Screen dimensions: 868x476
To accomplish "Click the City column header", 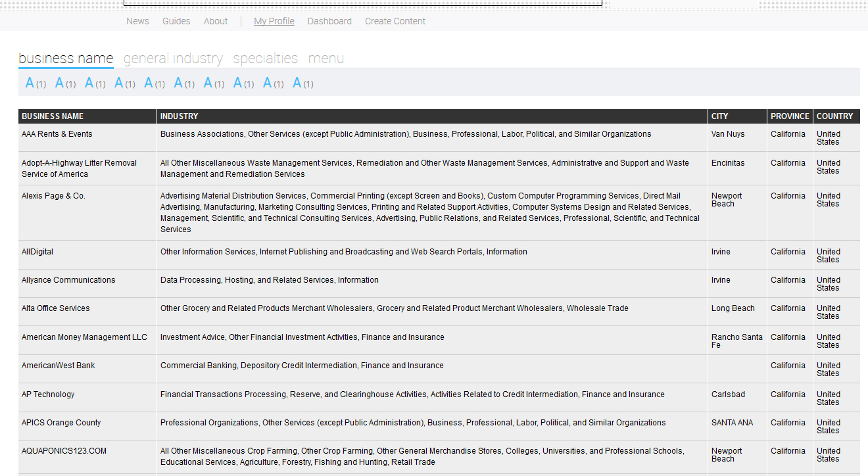I will click(719, 116).
